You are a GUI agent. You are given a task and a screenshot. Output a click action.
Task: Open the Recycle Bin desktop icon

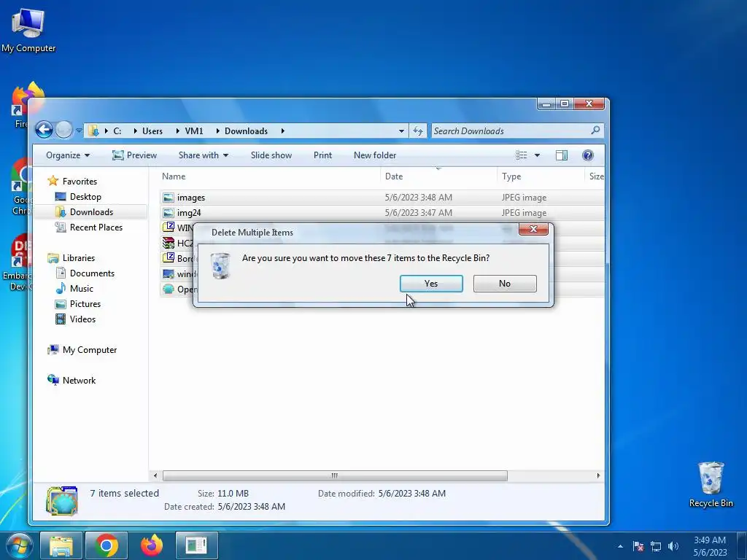[x=711, y=484]
